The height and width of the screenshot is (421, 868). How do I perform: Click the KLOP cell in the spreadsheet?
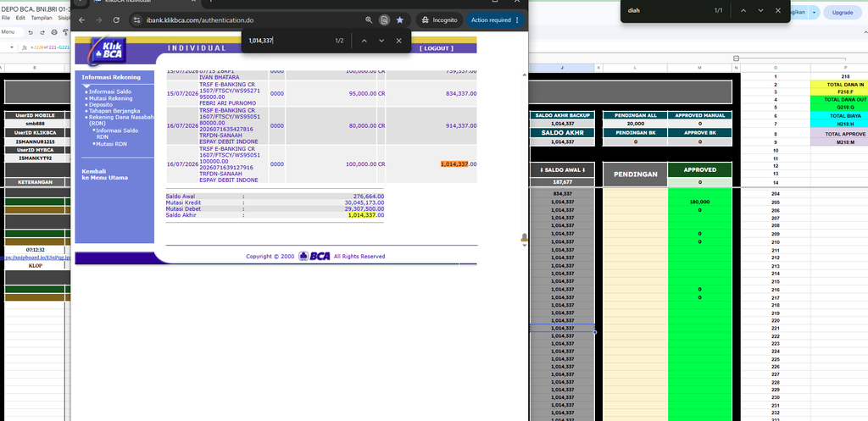(x=36, y=265)
